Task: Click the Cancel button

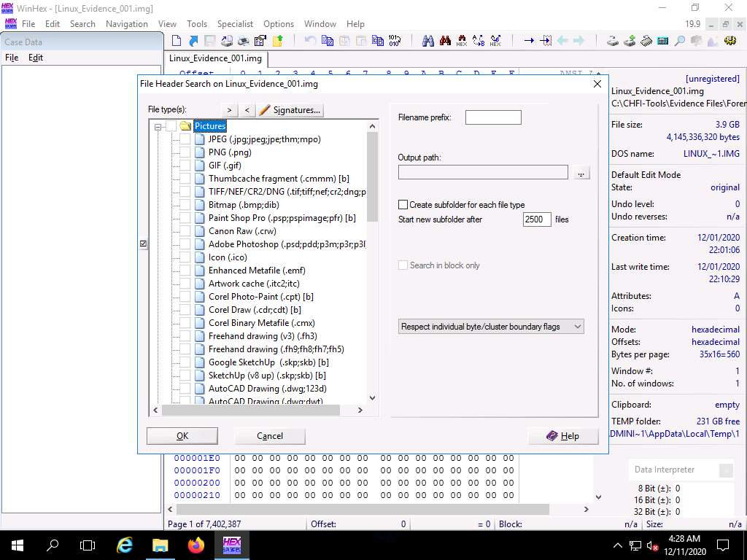Action: click(270, 436)
